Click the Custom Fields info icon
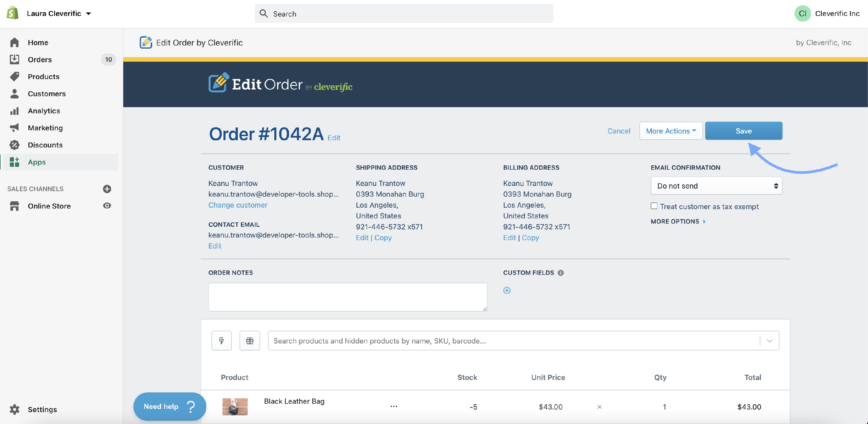 [561, 273]
